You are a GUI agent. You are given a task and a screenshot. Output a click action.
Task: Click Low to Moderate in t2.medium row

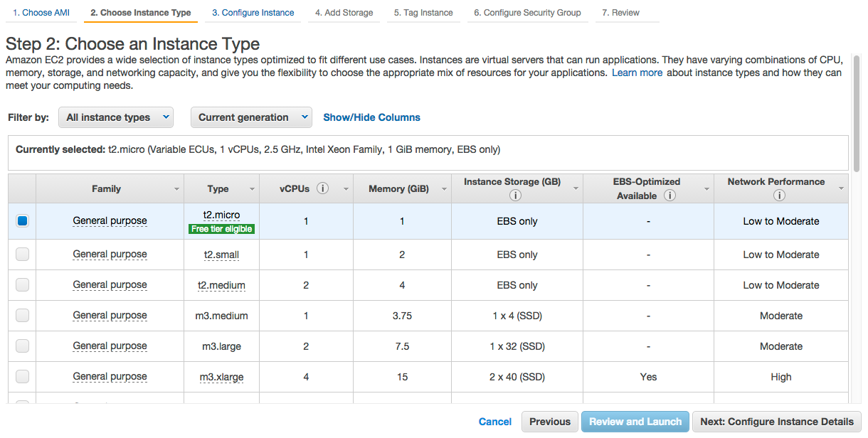[781, 285]
